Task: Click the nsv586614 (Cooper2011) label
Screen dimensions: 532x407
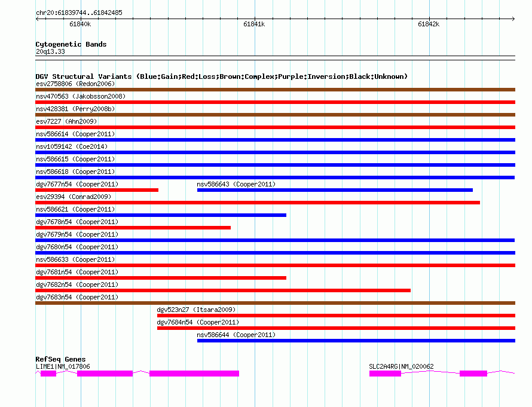Action: pyautogui.click(x=75, y=134)
